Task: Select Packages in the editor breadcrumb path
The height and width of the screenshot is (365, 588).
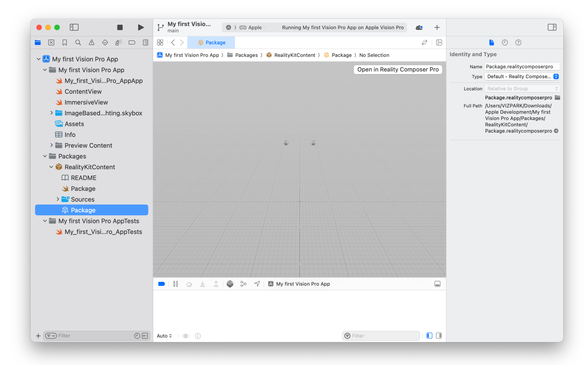Action: click(x=246, y=55)
